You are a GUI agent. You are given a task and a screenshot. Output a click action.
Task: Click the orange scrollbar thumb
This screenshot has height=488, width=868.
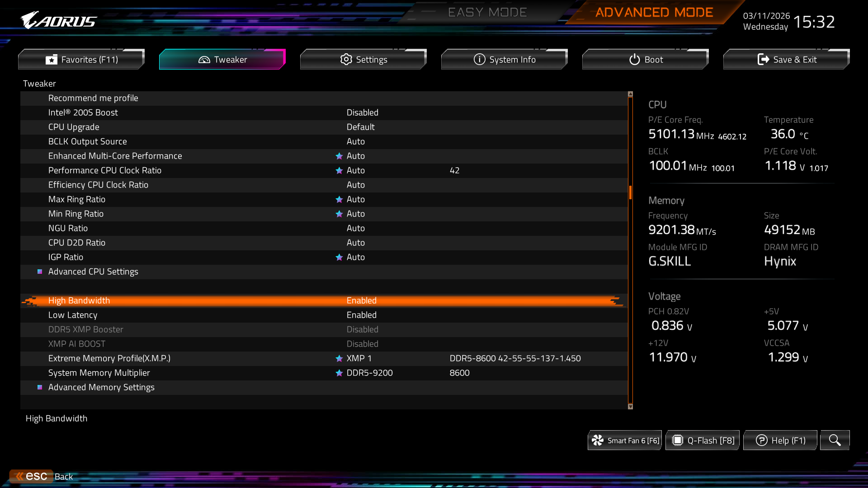(630, 192)
